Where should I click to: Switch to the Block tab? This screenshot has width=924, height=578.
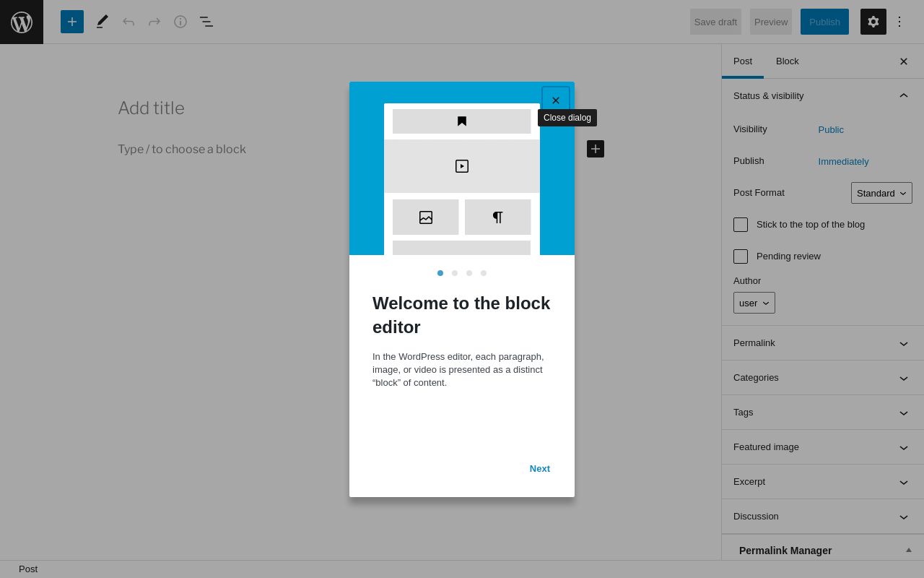788,61
